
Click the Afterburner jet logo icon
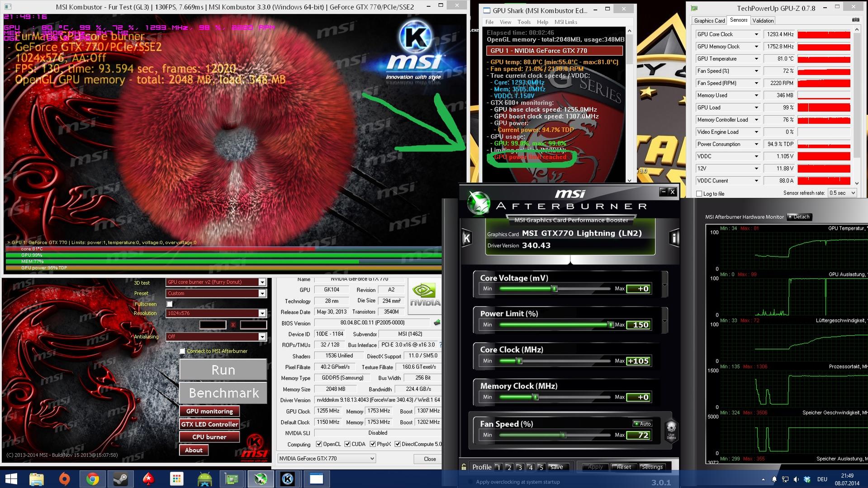click(479, 203)
